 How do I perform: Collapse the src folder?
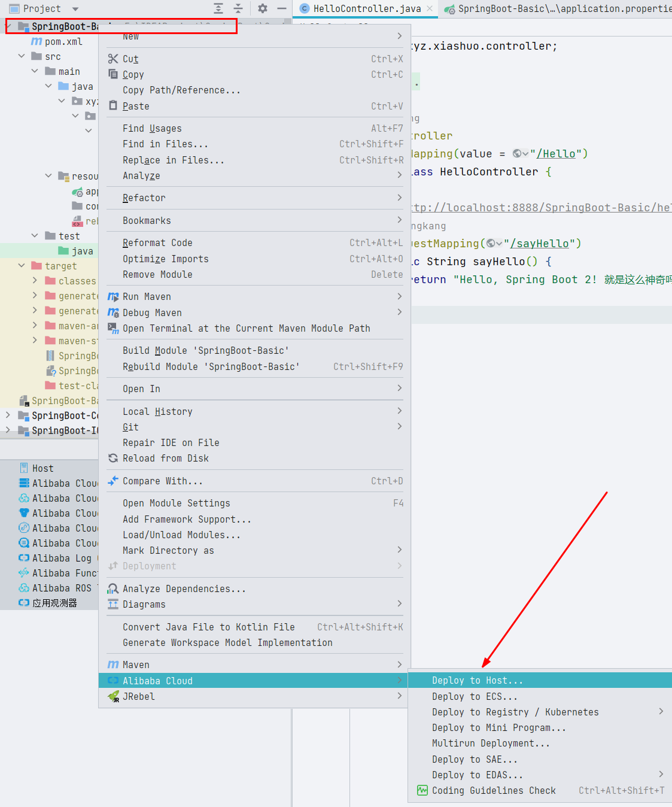pos(22,56)
